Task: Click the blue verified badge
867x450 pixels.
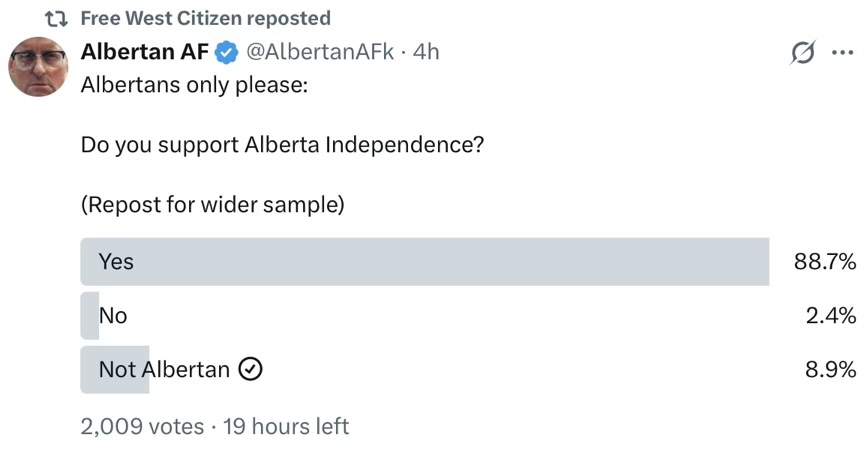Action: [x=228, y=52]
